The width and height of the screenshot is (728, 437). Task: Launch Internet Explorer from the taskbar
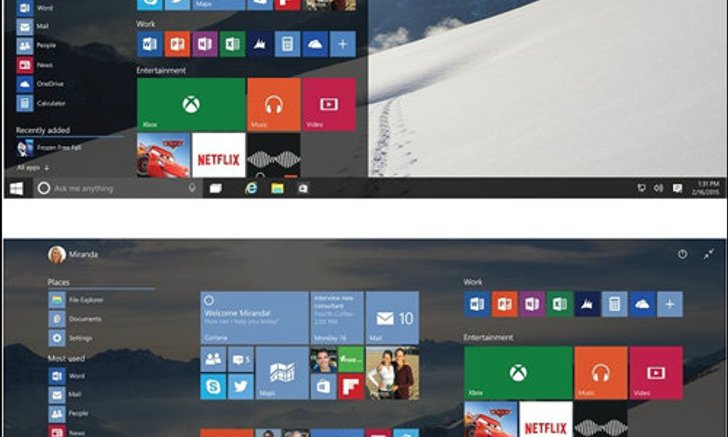click(251, 188)
